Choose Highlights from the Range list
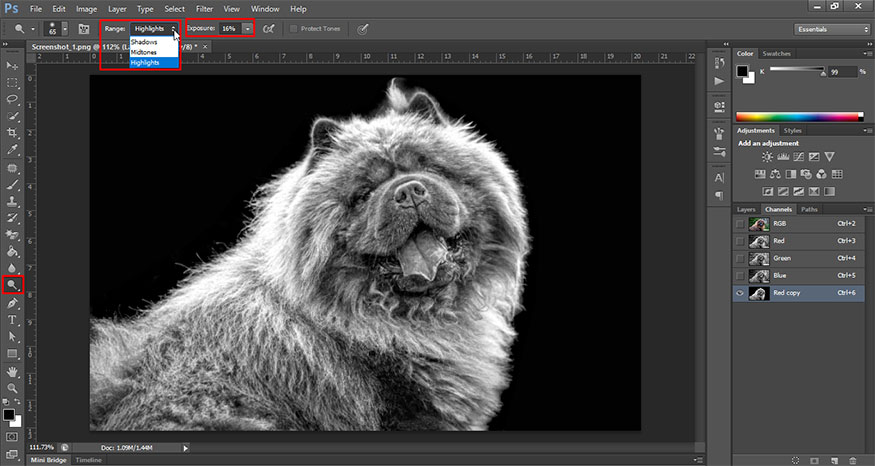Screen dimensions: 875x466 (154, 63)
